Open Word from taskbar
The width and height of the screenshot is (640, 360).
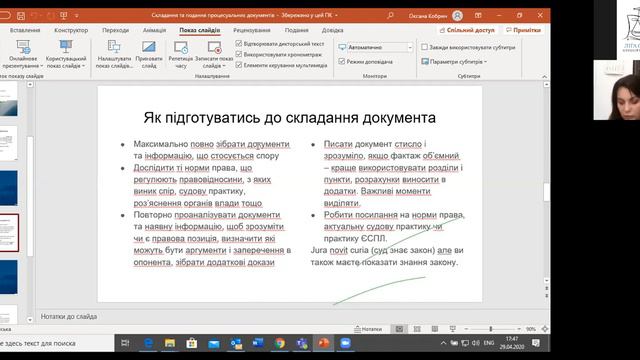tap(258, 343)
